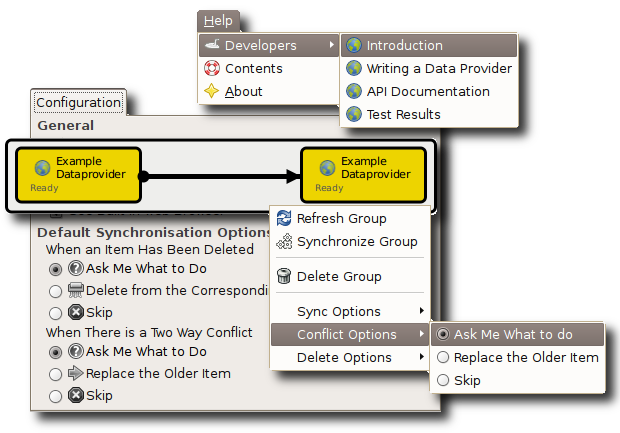
Task: Open Test Results entry
Action: coord(429,114)
